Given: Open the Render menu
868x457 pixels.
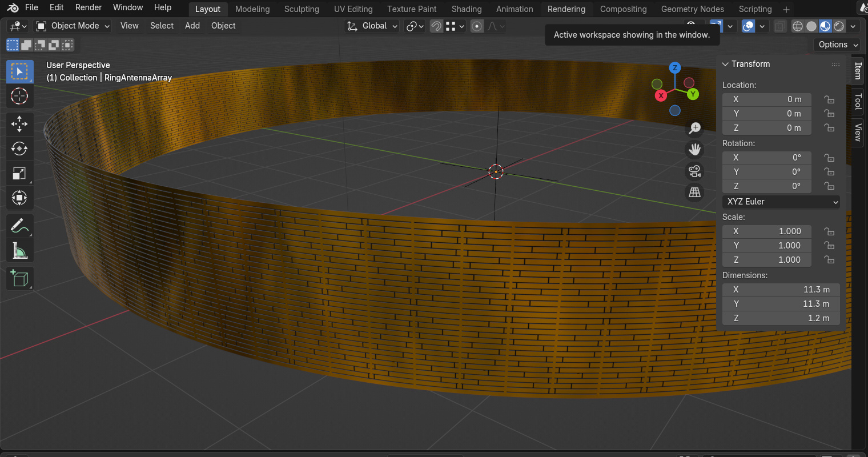Looking at the screenshot, I should 89,7.
